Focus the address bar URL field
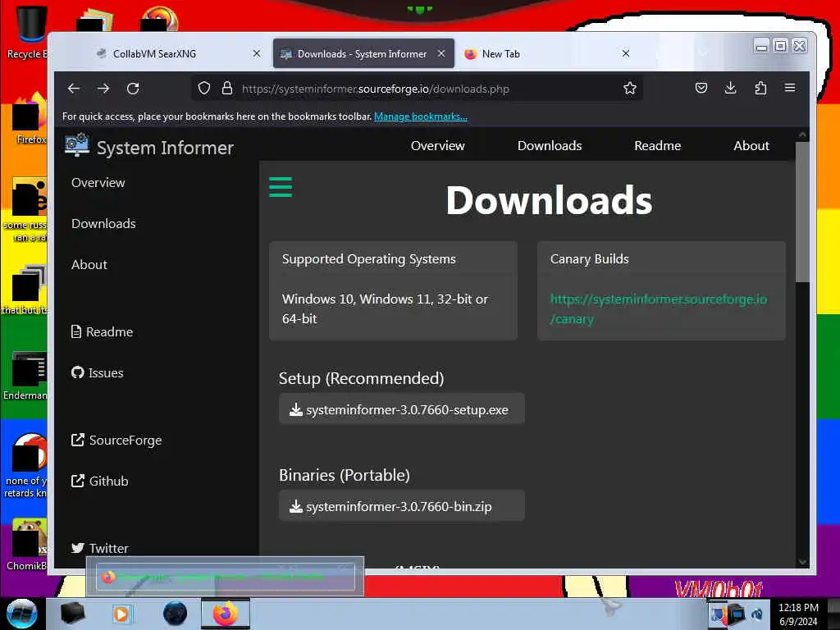This screenshot has width=840, height=630. coord(418,89)
